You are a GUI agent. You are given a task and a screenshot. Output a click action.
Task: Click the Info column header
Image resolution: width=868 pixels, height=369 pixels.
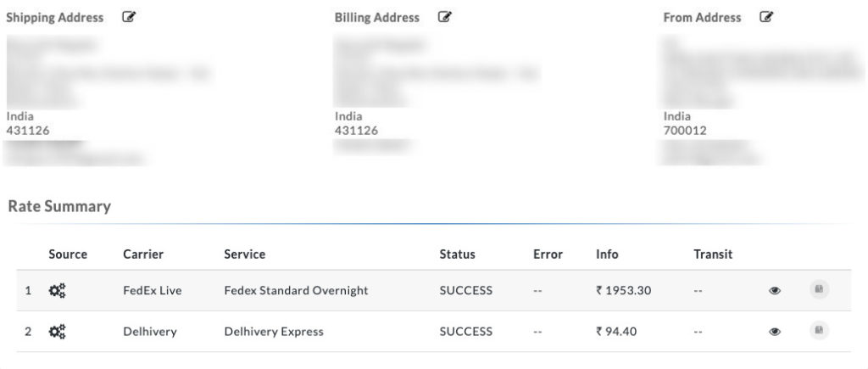click(x=607, y=254)
